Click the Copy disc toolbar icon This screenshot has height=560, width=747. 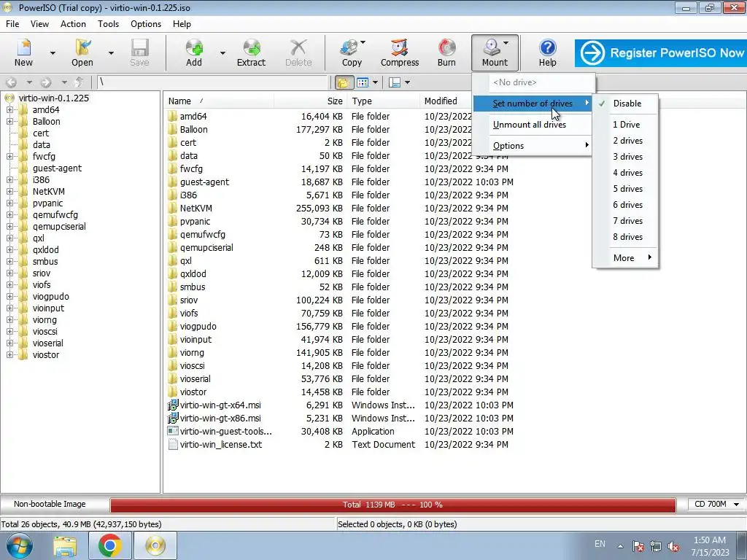[x=352, y=52]
